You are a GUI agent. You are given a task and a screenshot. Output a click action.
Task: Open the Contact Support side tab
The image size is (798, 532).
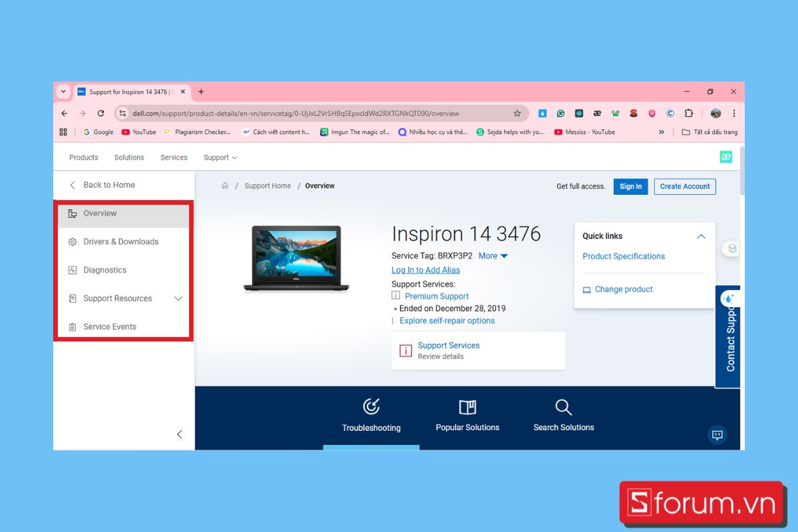point(729,336)
